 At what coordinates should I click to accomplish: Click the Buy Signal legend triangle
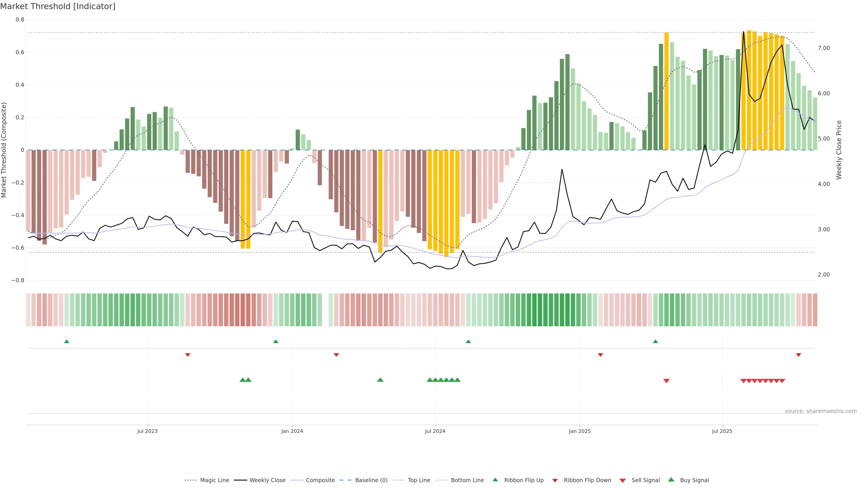[671, 480]
